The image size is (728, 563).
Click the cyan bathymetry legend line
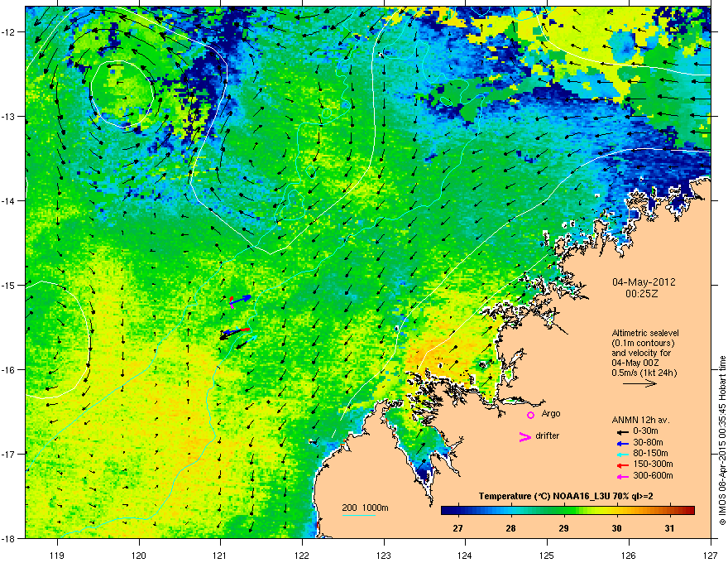tap(359, 515)
